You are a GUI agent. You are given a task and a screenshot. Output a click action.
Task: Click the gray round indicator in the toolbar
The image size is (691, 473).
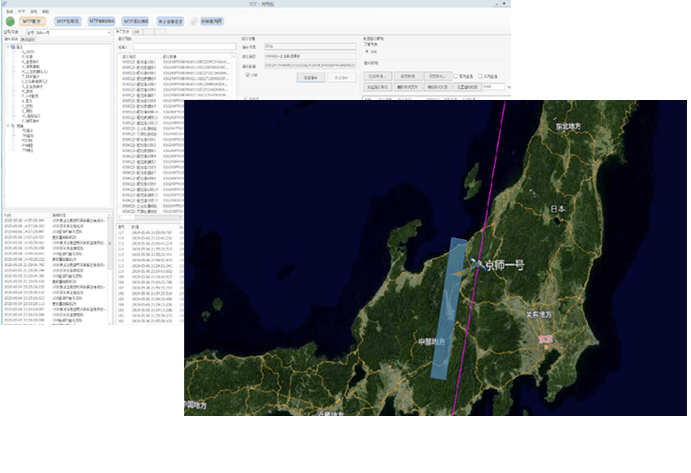pos(196,20)
